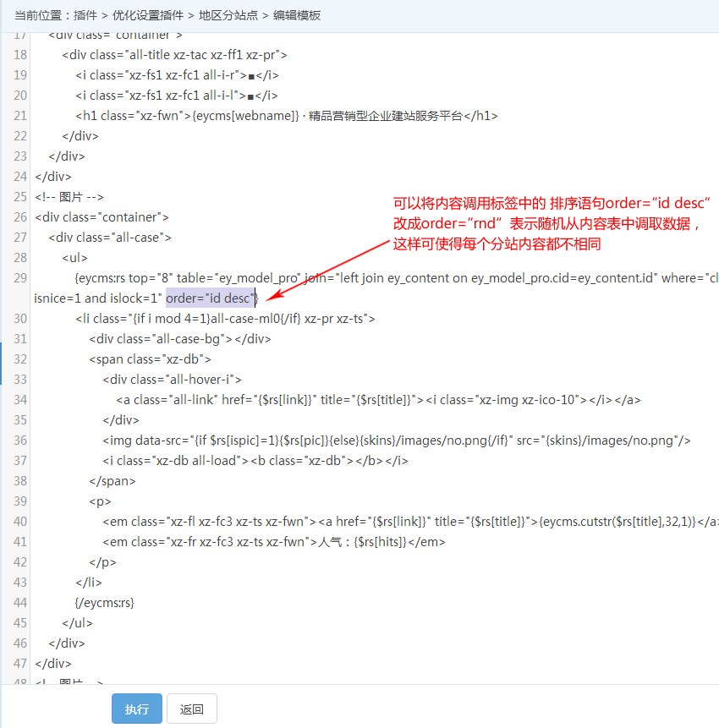
Task: Click the 返回 button
Action: pyautogui.click(x=191, y=709)
